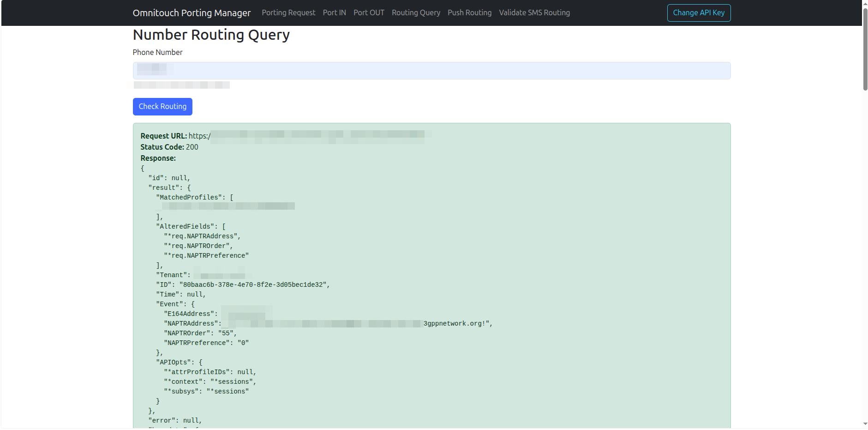Navigate to Validate SMS Routing
This screenshot has height=430, width=868.
534,13
